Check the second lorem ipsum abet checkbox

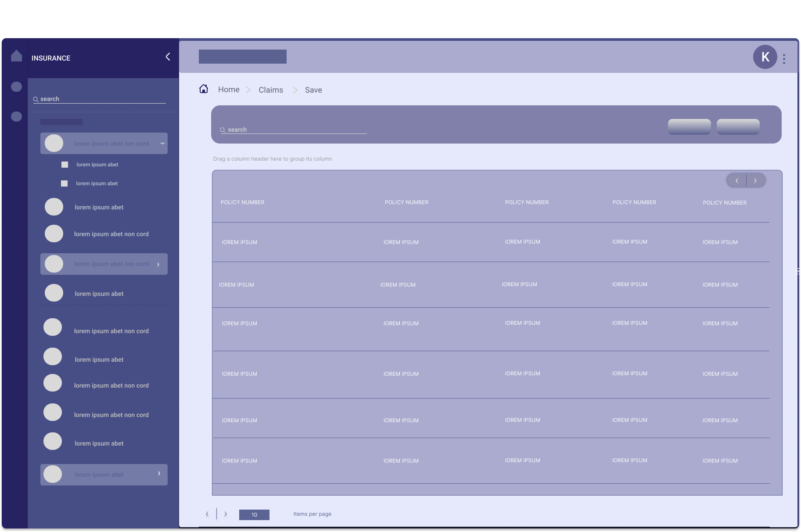click(x=65, y=183)
